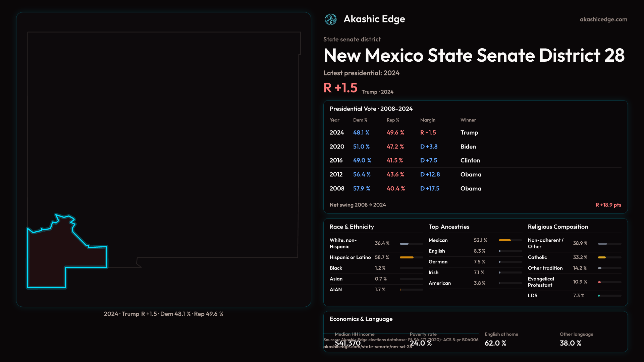Click the Religious Composition heading
Image resolution: width=644 pixels, height=362 pixels.
tap(557, 227)
